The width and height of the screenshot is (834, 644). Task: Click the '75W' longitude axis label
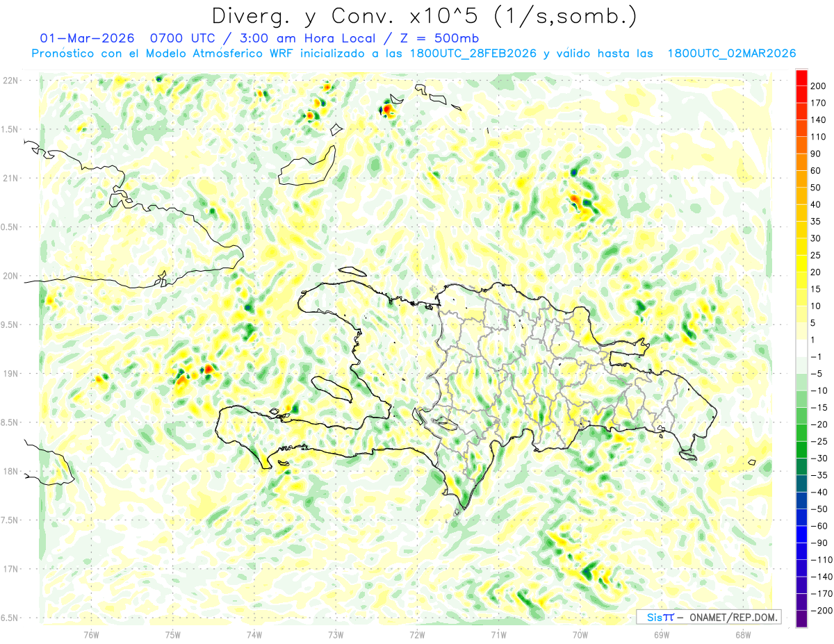click(173, 634)
